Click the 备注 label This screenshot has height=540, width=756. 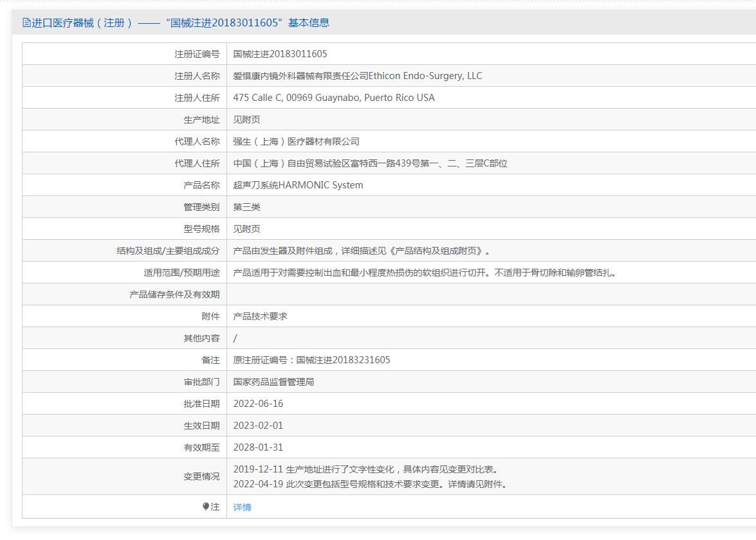tap(210, 360)
